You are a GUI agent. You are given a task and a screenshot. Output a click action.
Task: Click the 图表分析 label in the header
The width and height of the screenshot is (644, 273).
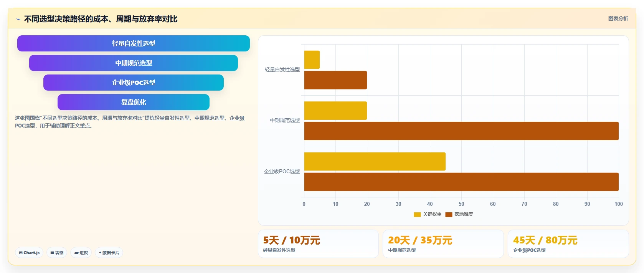[618, 18]
